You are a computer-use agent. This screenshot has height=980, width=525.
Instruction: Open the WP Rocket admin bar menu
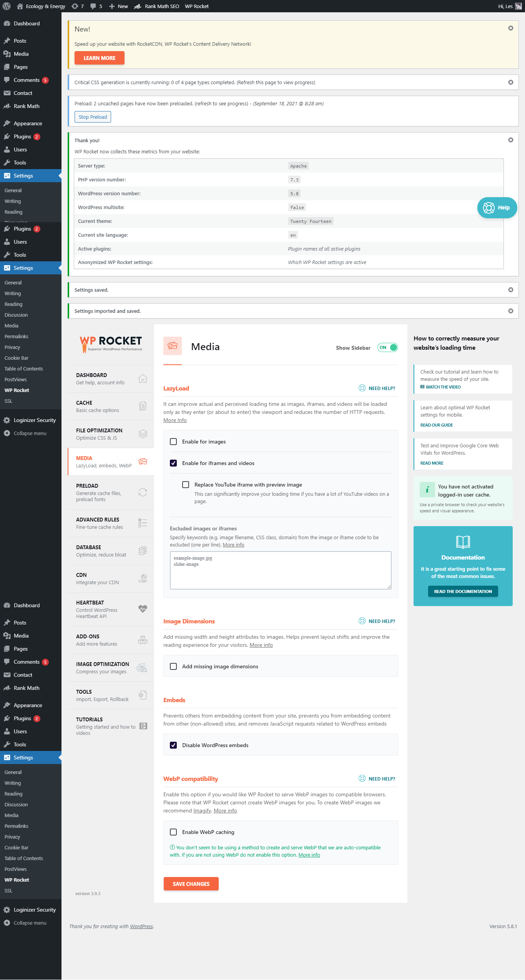pos(197,6)
